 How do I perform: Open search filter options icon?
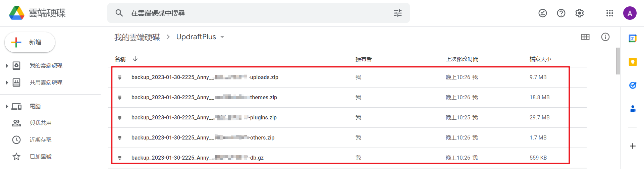pos(398,13)
